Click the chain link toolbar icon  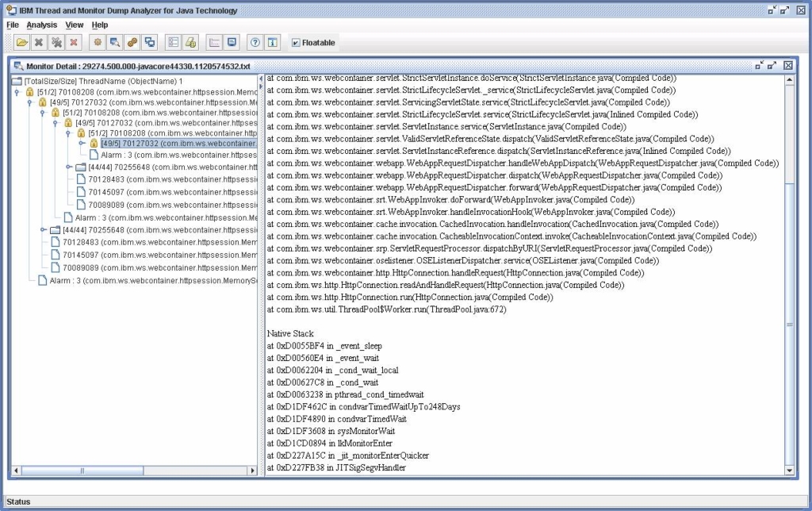click(x=132, y=43)
